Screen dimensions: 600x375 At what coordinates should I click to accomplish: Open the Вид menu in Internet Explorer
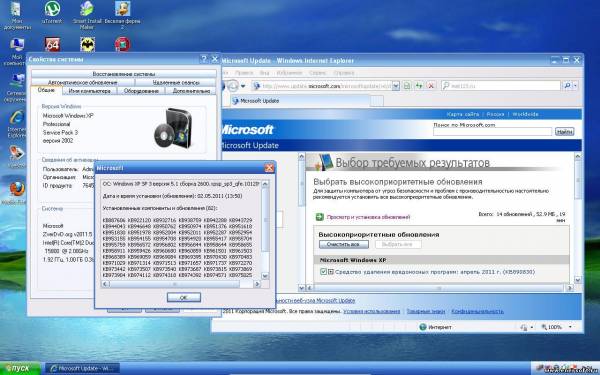(264, 73)
